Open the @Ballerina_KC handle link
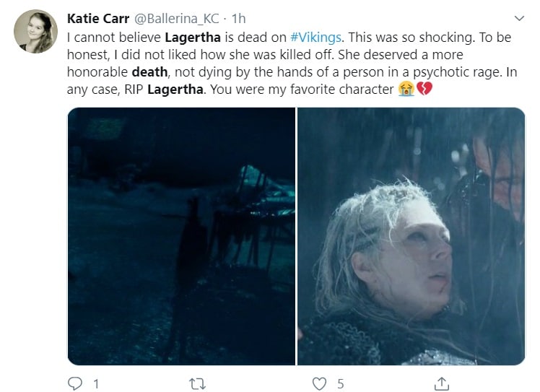The width and height of the screenshot is (540, 392). [x=176, y=19]
